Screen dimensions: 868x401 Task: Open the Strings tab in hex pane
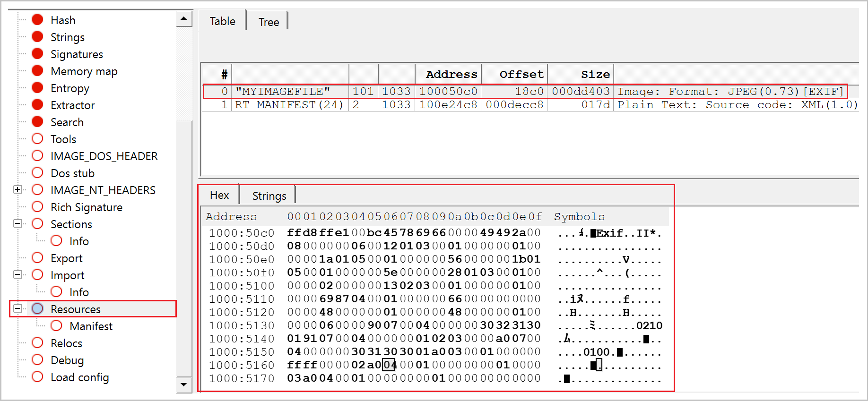click(x=269, y=196)
